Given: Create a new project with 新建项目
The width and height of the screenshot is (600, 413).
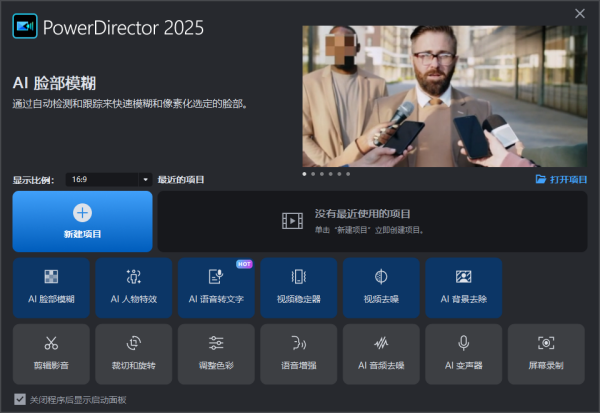Looking at the screenshot, I should click(x=82, y=222).
